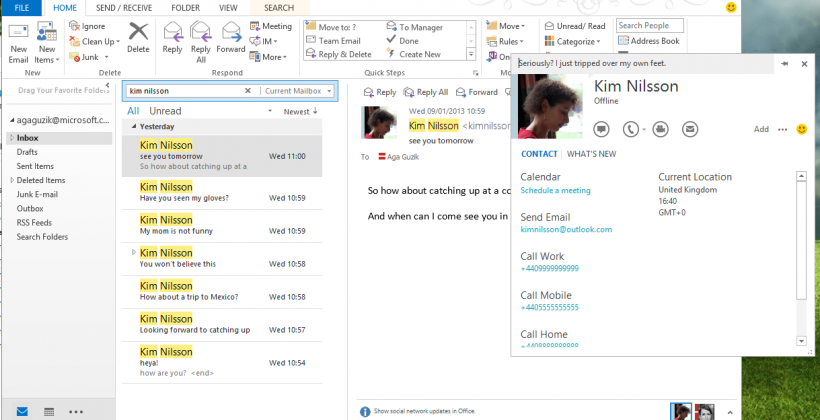The image size is (820, 420).
Task: Select the Create New quick step
Action: 414,54
